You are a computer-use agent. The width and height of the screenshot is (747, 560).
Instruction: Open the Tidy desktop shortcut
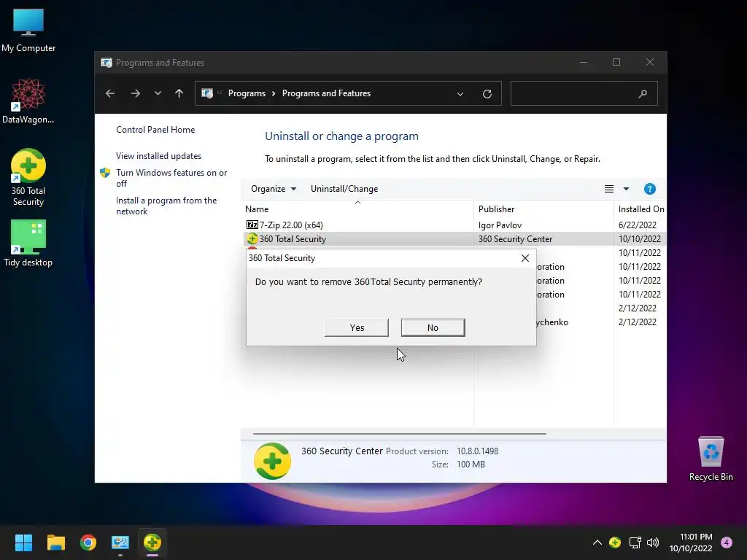point(28,244)
